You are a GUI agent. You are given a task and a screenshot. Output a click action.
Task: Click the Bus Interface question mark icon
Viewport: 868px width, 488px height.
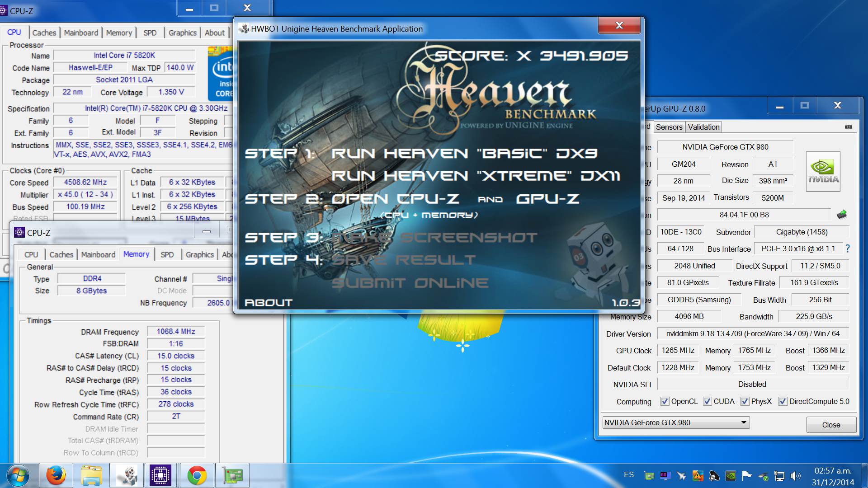coord(848,249)
